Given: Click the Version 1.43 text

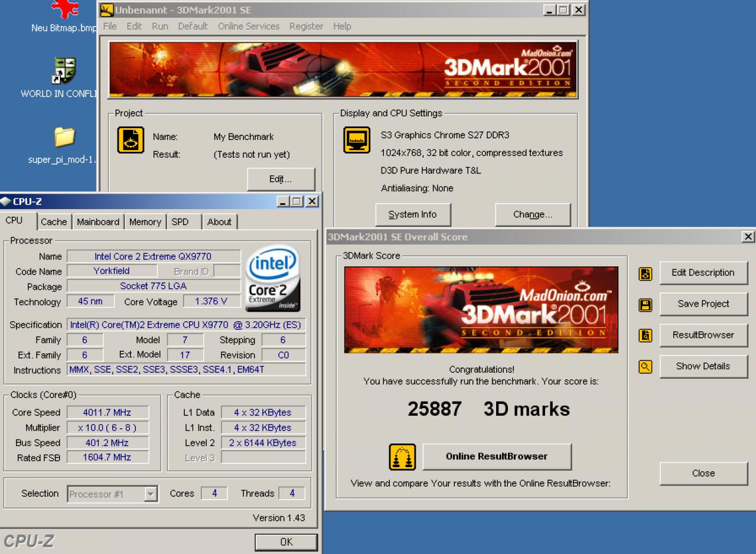Looking at the screenshot, I should click(x=279, y=518).
